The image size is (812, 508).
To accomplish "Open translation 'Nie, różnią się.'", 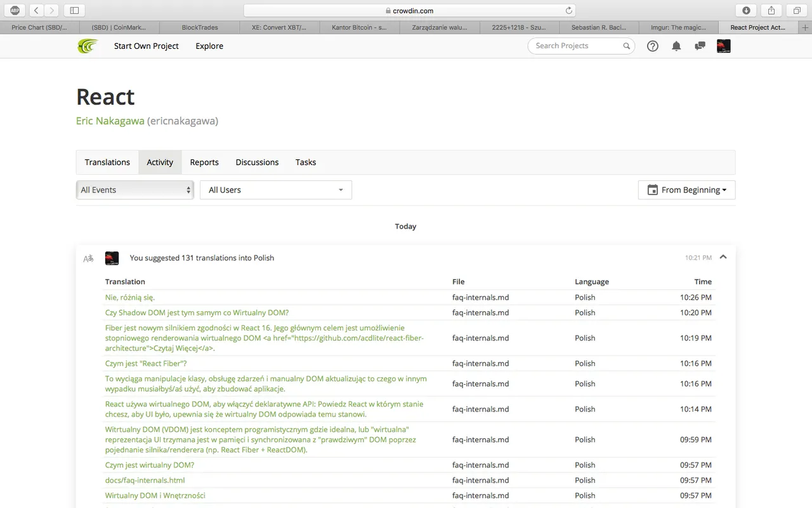I will (130, 297).
